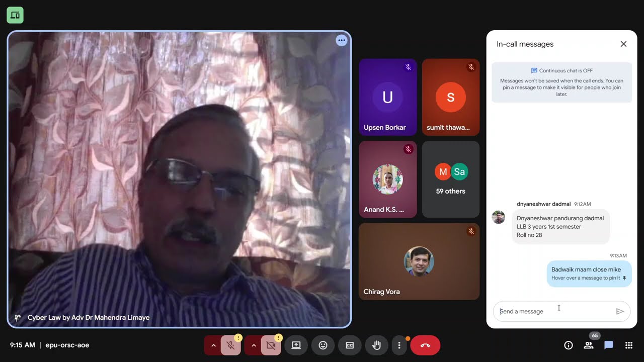
Task: Click the In-call messages heading
Action: click(525, 44)
